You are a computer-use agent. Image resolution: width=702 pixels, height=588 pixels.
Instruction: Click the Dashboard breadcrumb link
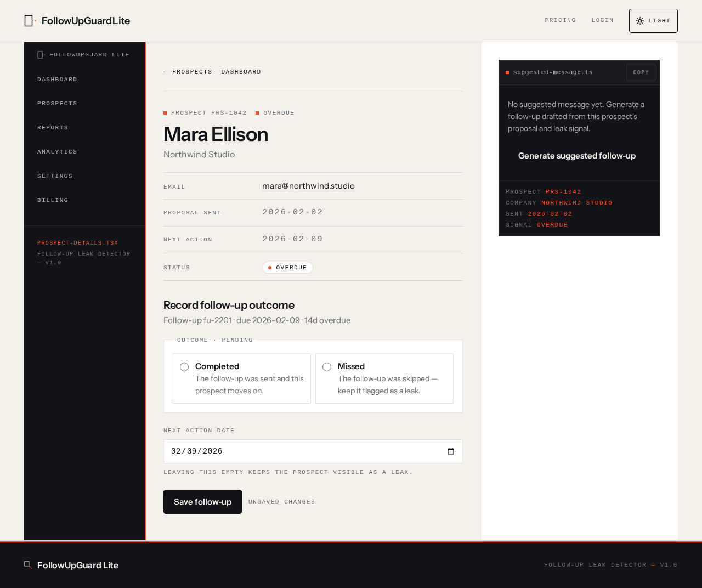tap(241, 72)
